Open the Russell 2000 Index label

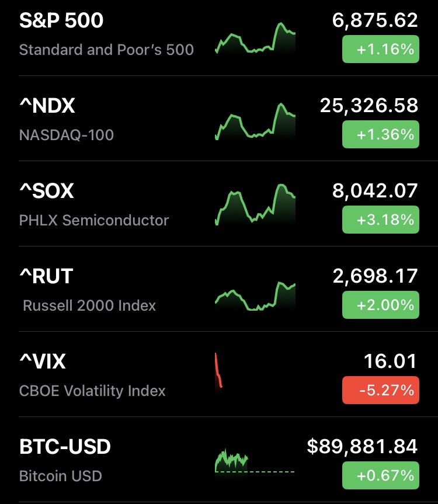pyautogui.click(x=89, y=305)
